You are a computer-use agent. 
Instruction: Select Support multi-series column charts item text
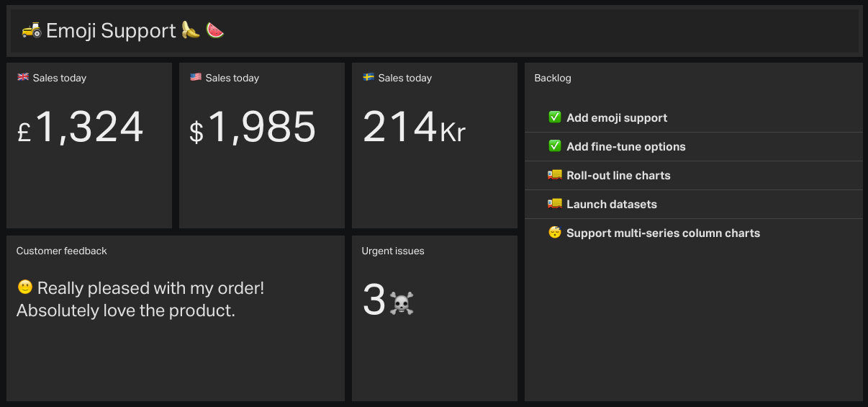click(664, 233)
